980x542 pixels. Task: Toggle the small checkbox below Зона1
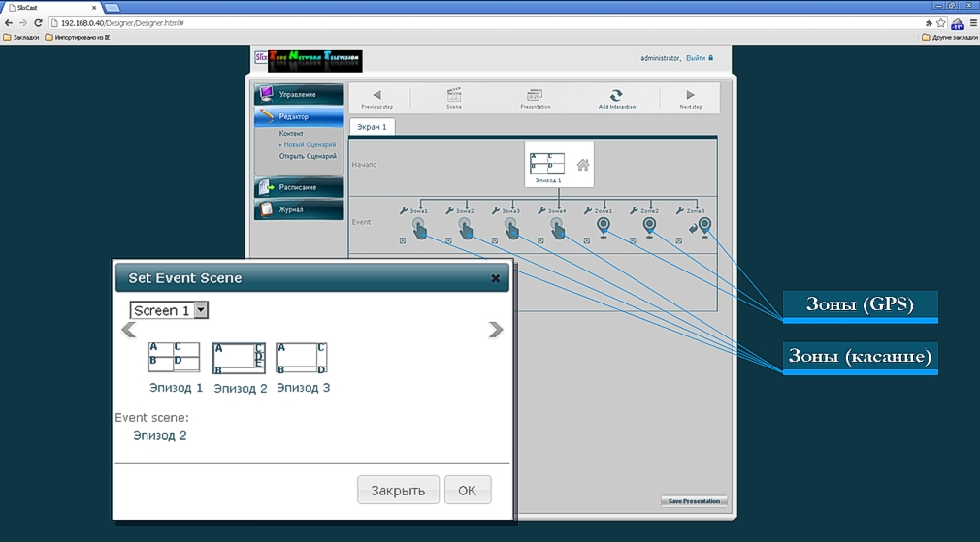point(403,241)
